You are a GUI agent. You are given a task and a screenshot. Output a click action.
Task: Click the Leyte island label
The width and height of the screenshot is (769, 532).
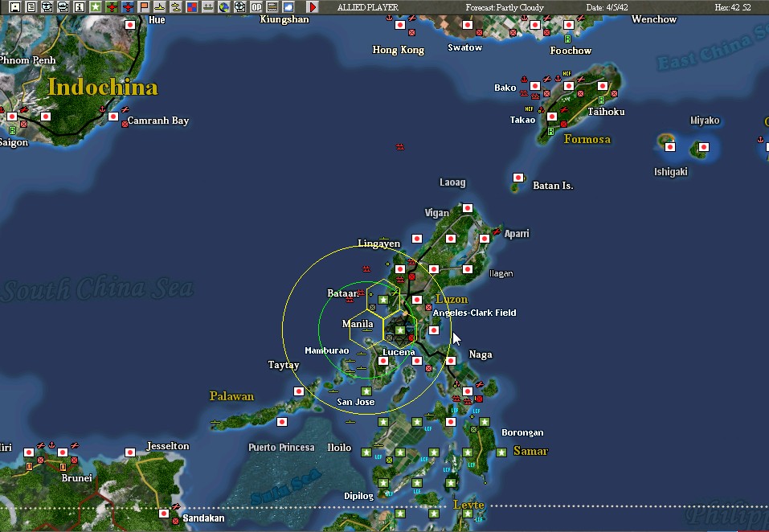[468, 505]
